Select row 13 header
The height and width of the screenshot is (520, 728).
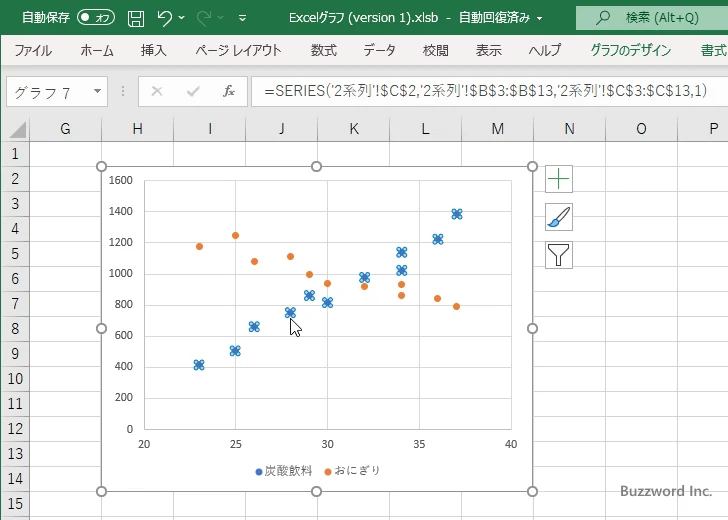15,454
